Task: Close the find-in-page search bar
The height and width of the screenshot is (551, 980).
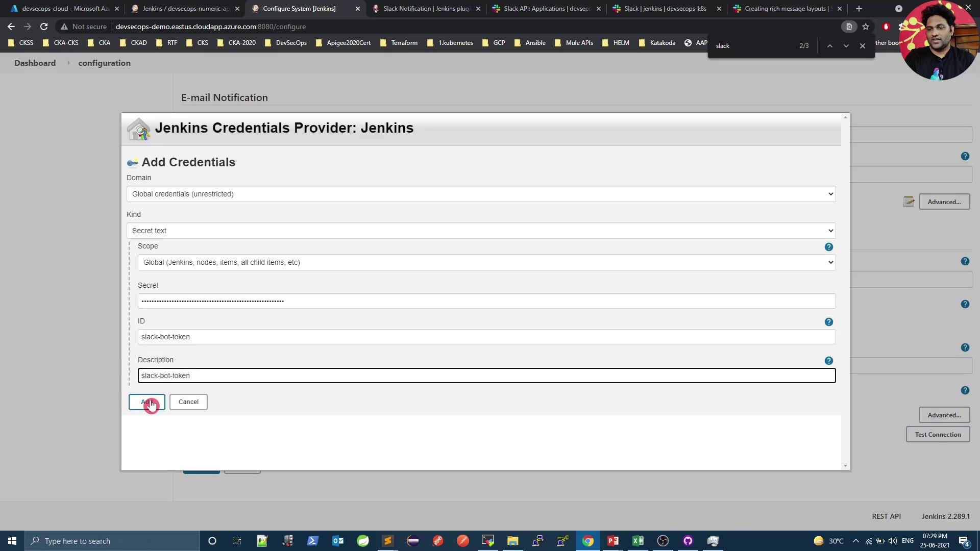Action: (x=863, y=46)
